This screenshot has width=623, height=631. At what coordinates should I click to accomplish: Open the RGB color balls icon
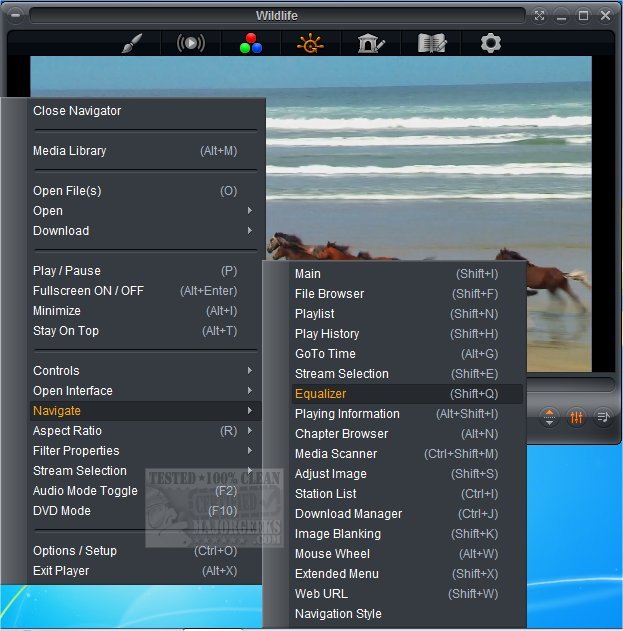pos(250,43)
